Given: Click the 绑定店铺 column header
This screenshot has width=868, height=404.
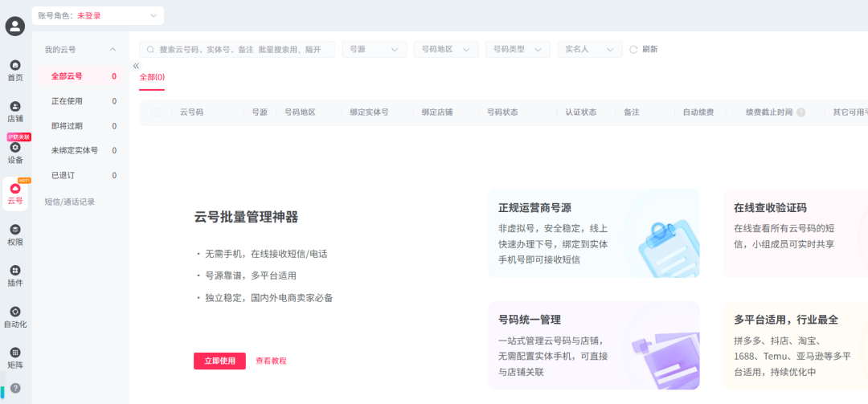Looking at the screenshot, I should pyautogui.click(x=437, y=112).
